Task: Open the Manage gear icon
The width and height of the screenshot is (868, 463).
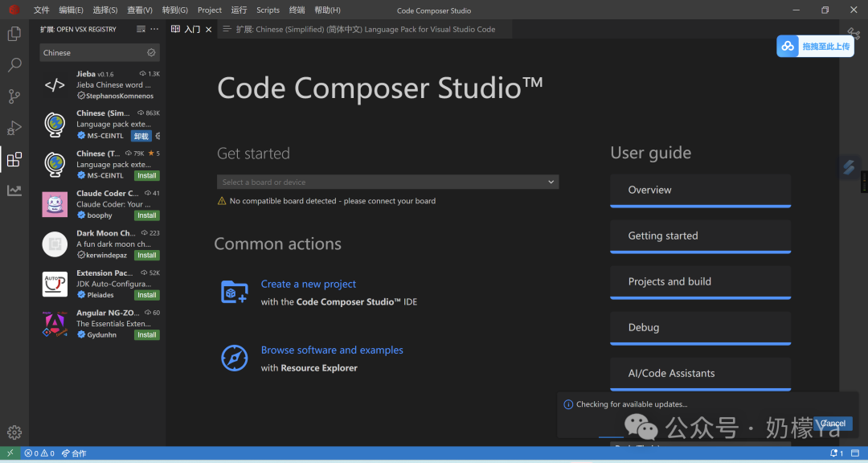Action: [14, 432]
